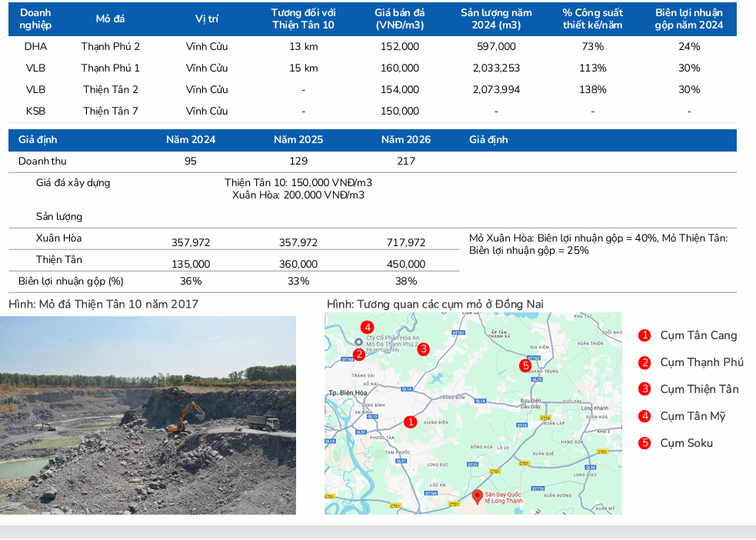
Task: Click the Doanh nghiệp column header
Action: (x=35, y=18)
